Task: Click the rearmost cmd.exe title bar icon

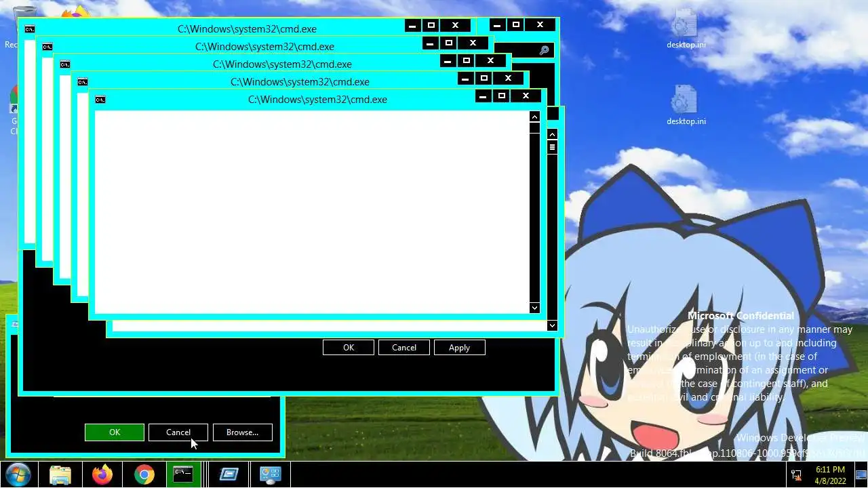Action: click(x=30, y=29)
